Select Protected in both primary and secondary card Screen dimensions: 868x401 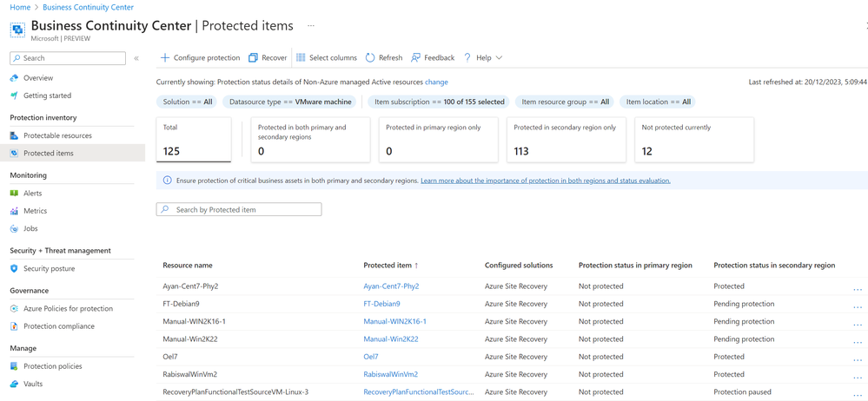[310, 140]
